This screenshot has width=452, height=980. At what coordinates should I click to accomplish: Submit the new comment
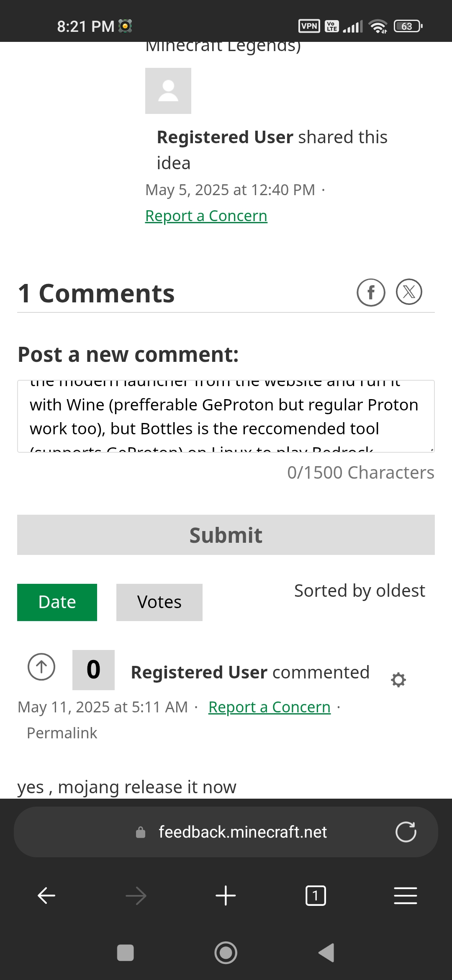(x=226, y=535)
